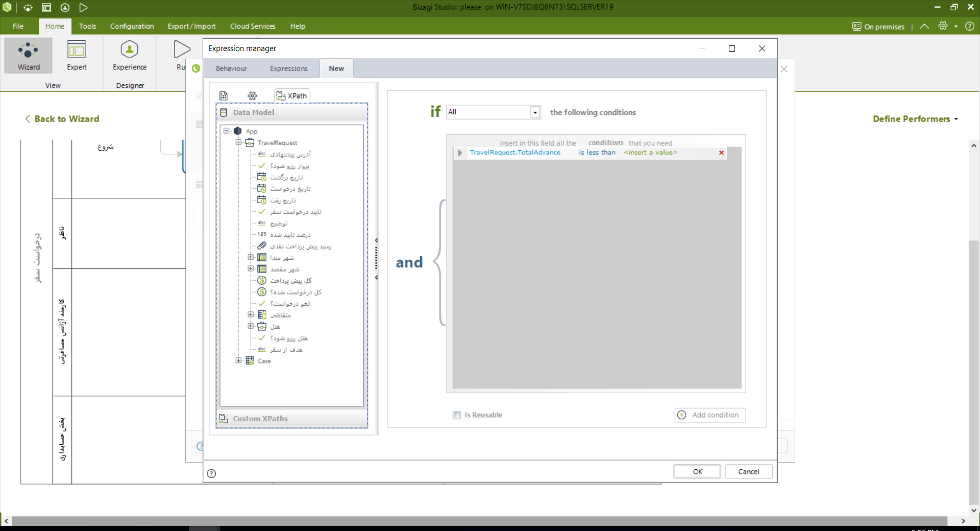980x531 pixels.
Task: Select the هدف از سفر attribute
Action: tap(286, 349)
